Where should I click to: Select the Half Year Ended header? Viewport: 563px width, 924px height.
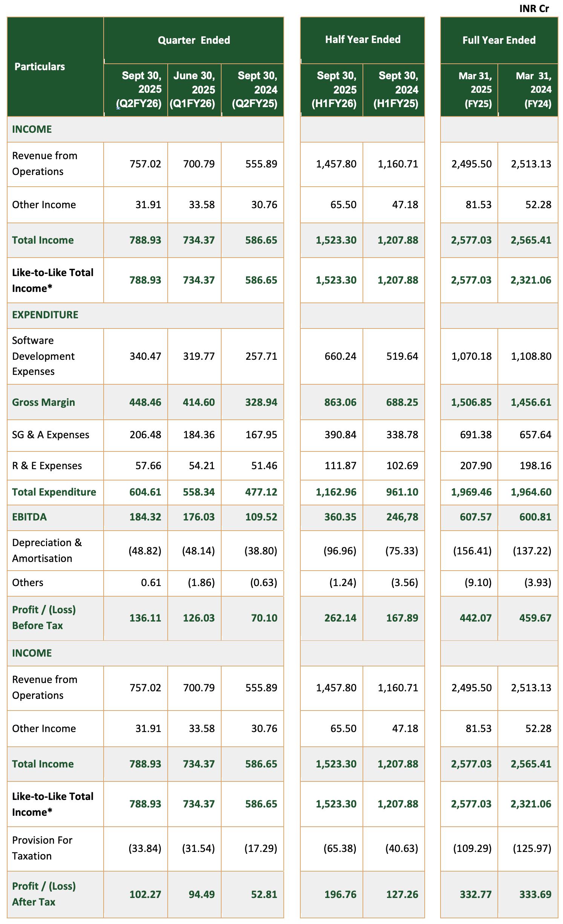363,40
